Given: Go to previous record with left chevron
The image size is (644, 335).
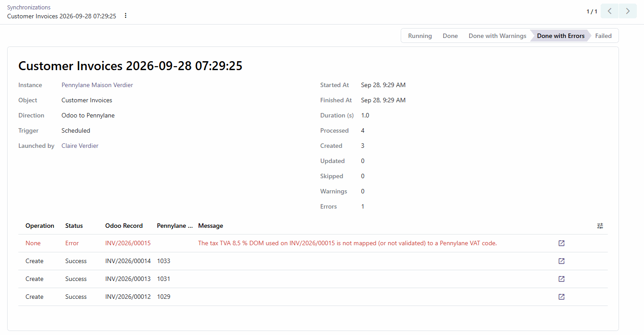Looking at the screenshot, I should 610,11.
